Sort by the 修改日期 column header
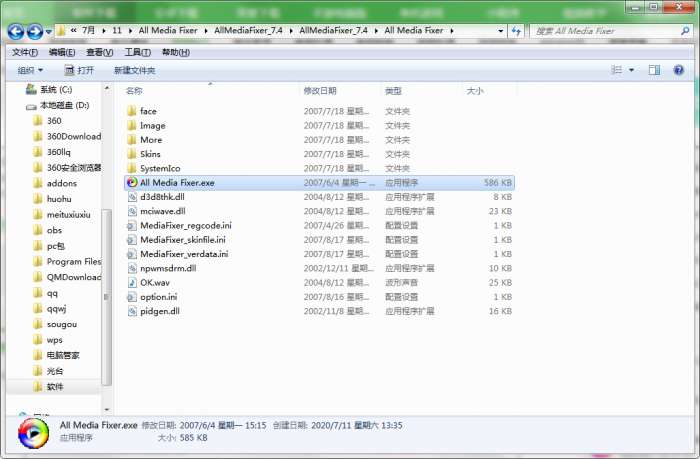Image resolution: width=700 pixels, height=459 pixels. (320, 91)
